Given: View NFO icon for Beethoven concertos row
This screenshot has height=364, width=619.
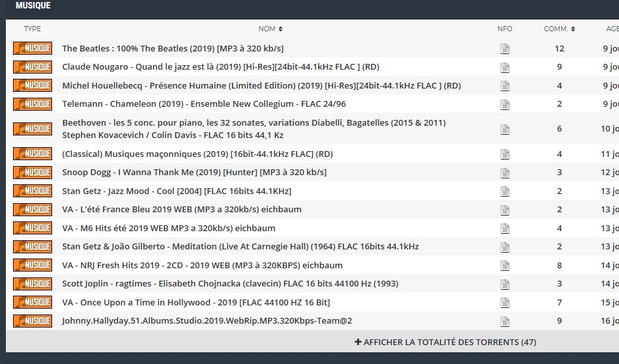Looking at the screenshot, I should [504, 129].
